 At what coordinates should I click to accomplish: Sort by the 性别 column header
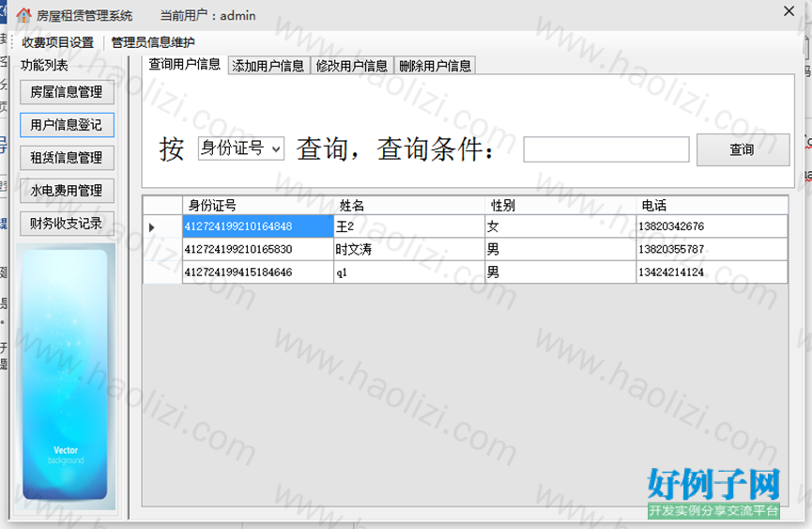[560, 206]
